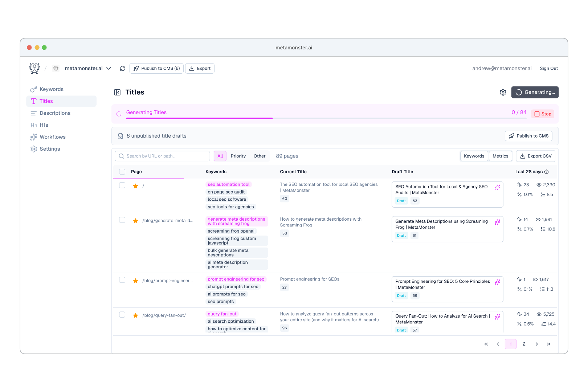The image size is (588, 392).
Task: Switch to the Other filter tab
Action: point(260,156)
